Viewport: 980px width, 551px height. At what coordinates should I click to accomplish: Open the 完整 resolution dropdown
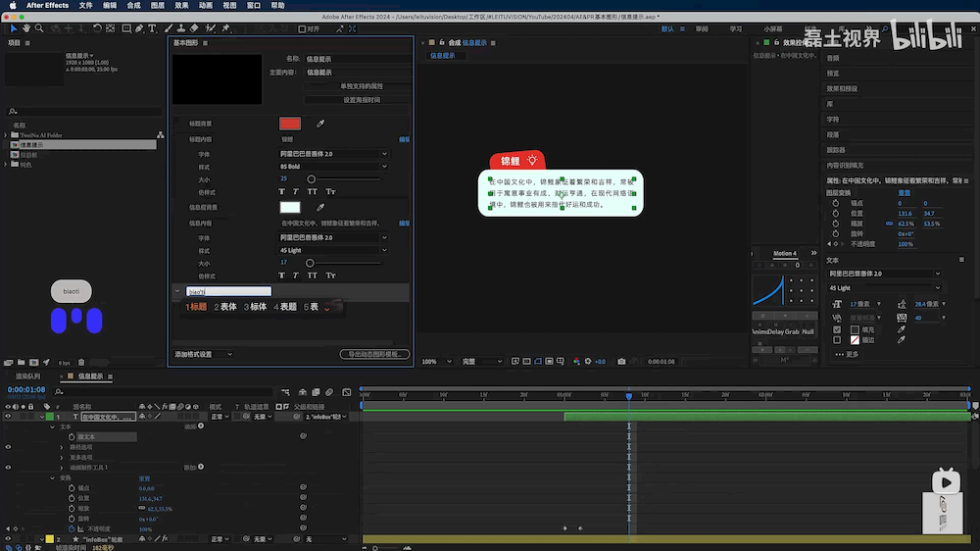482,362
